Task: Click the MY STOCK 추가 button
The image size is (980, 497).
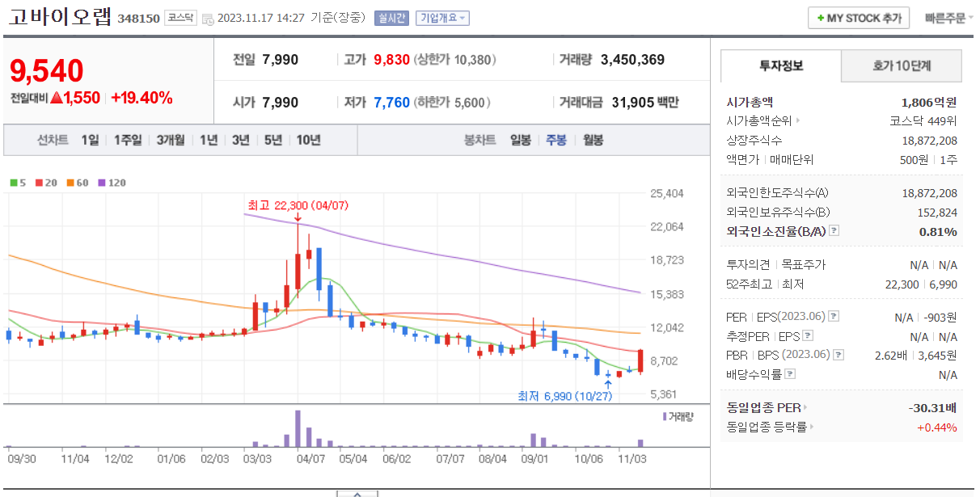Action: coord(859,19)
